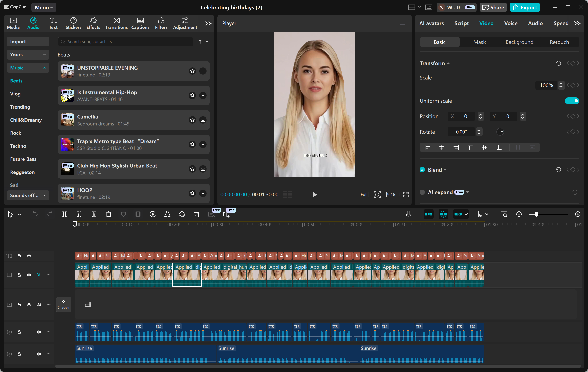Uncheck the Blend checkbox
The width and height of the screenshot is (588, 372).
422,170
